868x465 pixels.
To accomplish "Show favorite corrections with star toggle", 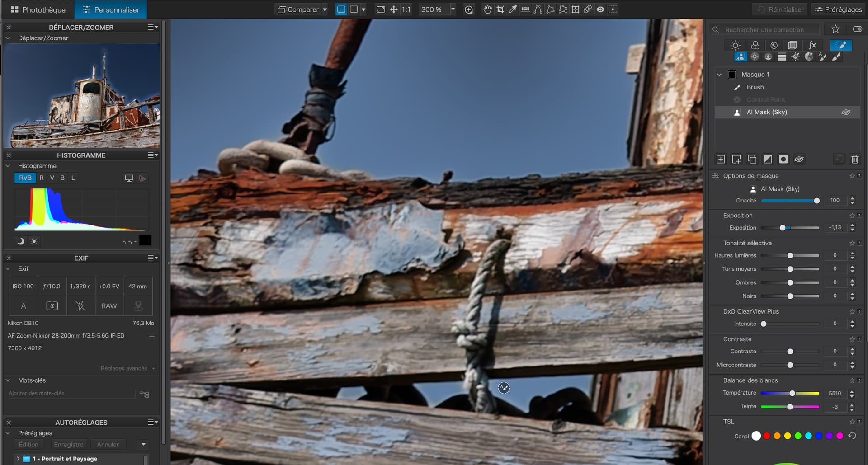I will (x=835, y=29).
